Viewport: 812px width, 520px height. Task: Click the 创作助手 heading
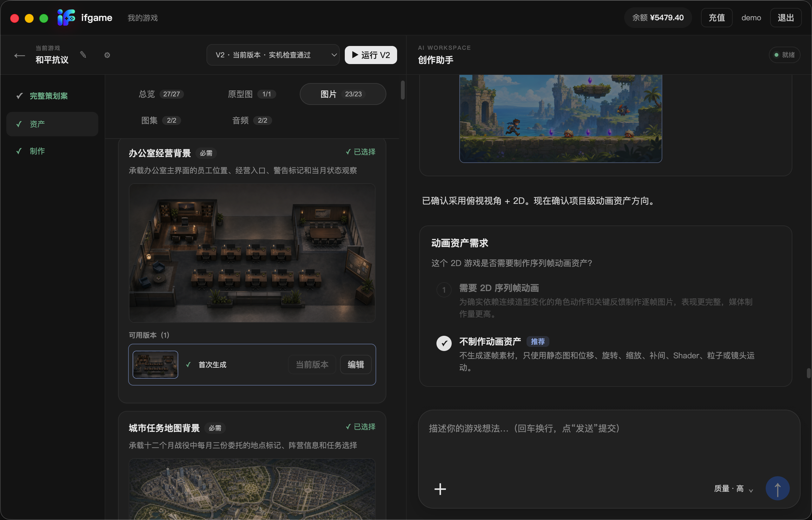435,60
